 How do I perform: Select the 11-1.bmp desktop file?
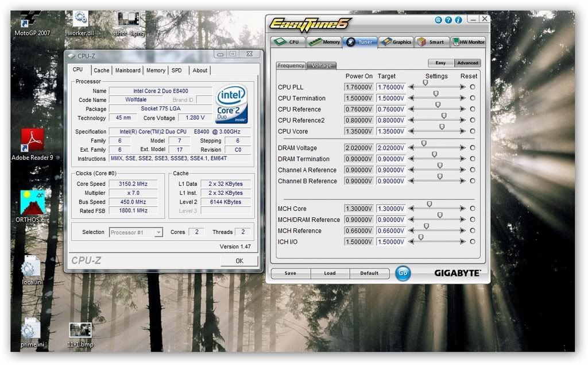(x=80, y=334)
